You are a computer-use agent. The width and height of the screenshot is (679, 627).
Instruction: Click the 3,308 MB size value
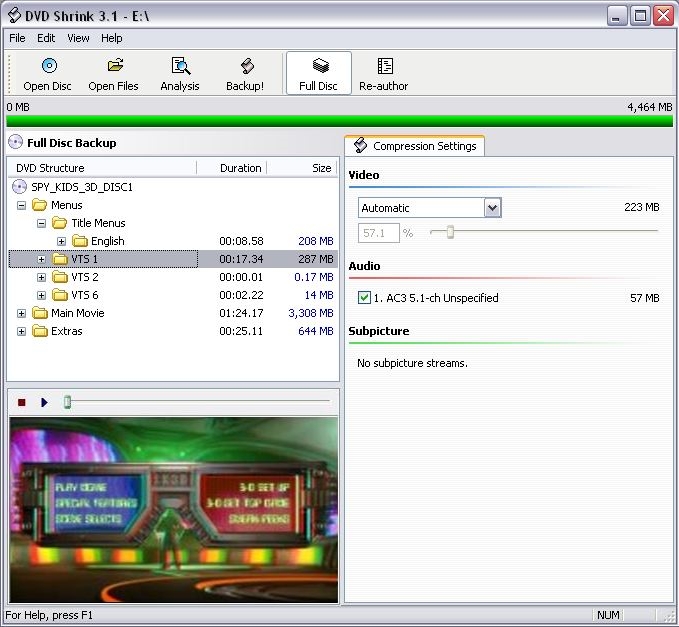[311, 313]
